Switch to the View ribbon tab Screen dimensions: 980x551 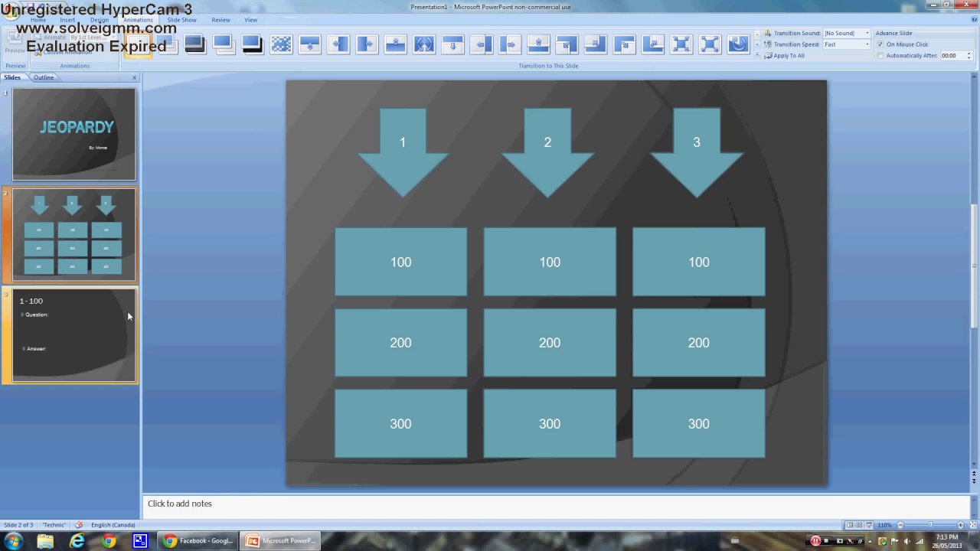pyautogui.click(x=250, y=20)
